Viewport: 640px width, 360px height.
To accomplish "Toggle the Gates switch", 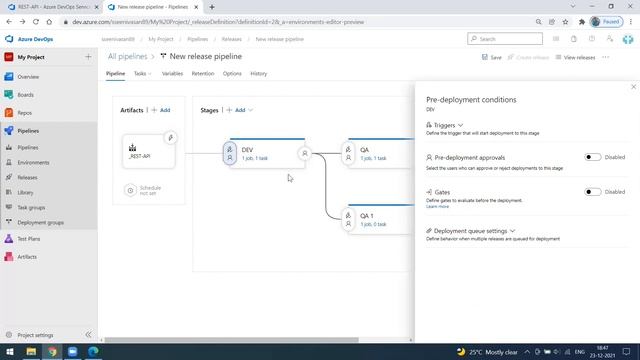I will click(592, 192).
